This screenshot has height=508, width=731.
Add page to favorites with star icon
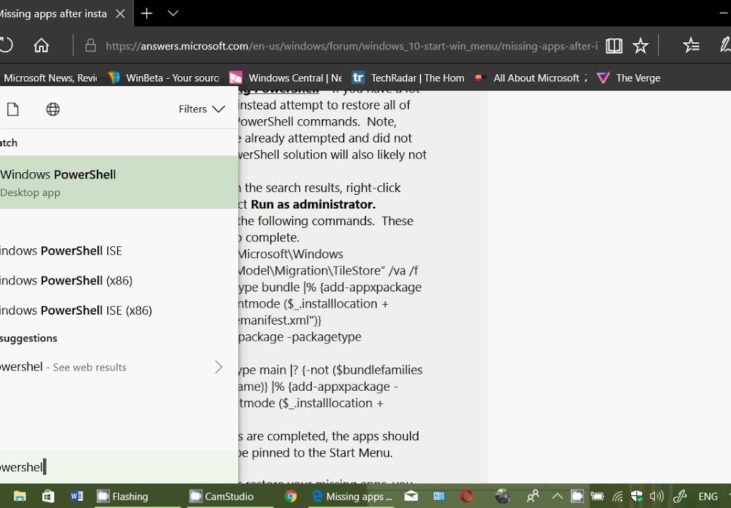(641, 45)
